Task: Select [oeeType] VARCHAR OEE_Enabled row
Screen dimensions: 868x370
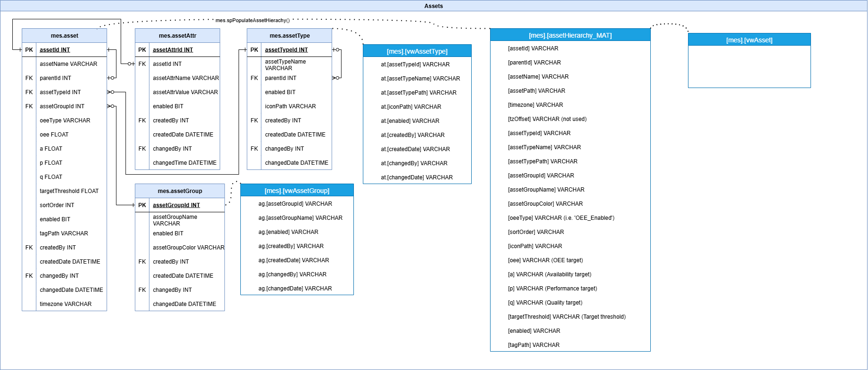Action: (x=570, y=218)
